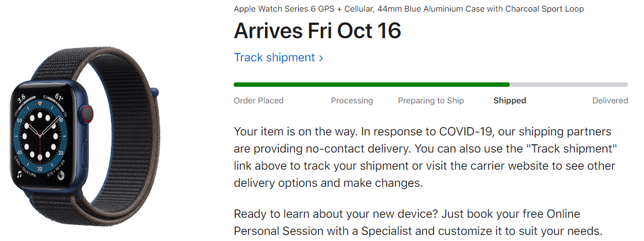Click the activity rings complication on watch face
Screen dimensions: 644x241
(x=61, y=175)
